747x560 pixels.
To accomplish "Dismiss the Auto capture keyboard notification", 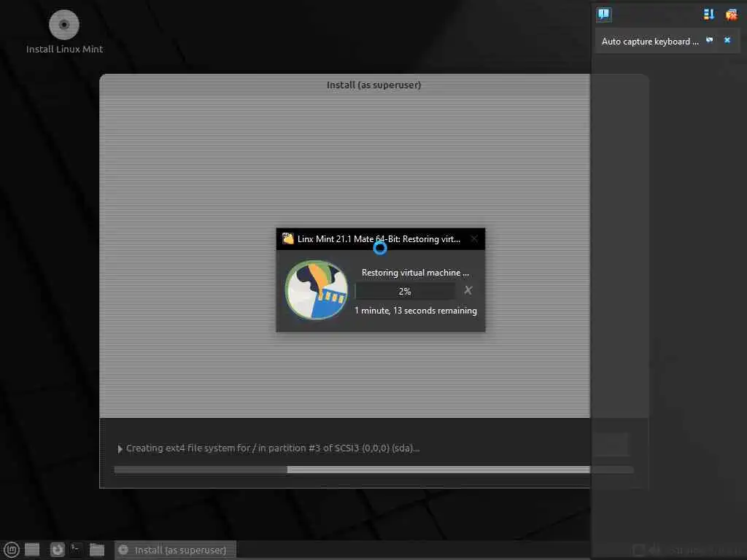I will pos(727,41).
